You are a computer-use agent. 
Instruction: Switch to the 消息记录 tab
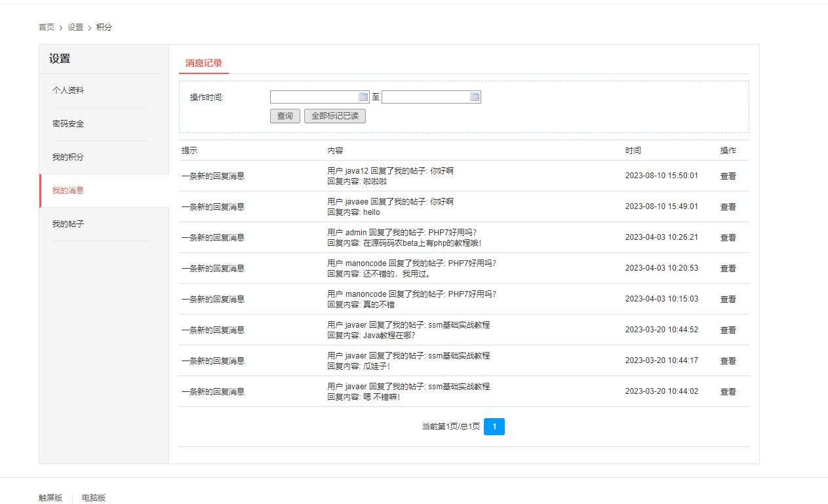(x=204, y=63)
